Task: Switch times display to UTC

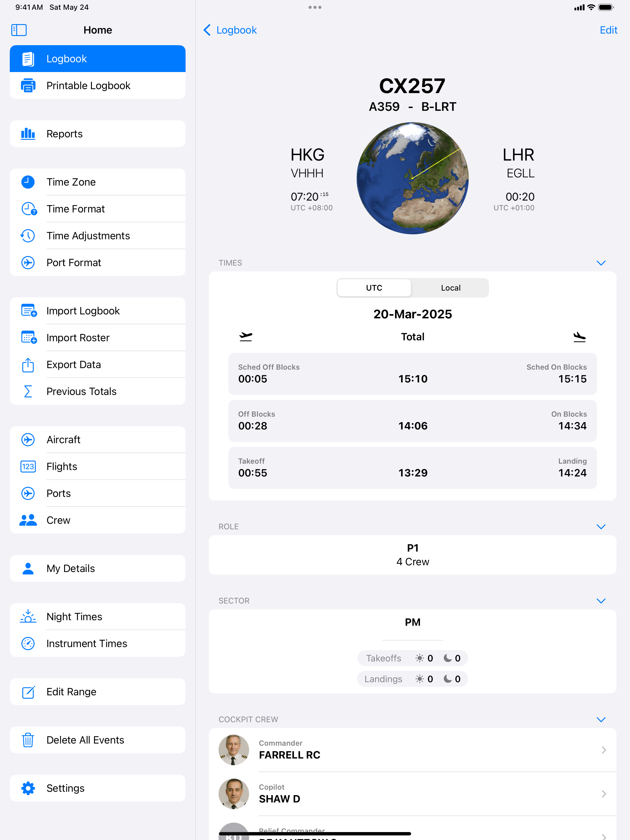Action: [x=374, y=288]
